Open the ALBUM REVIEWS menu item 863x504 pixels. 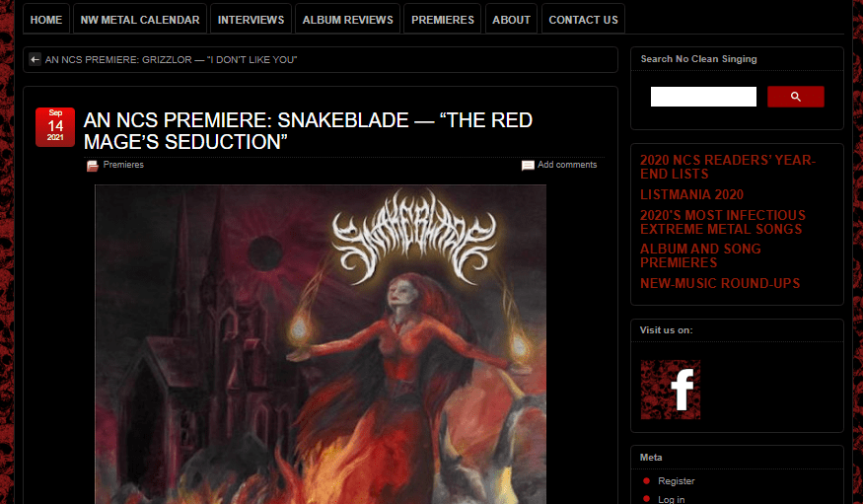coord(348,20)
